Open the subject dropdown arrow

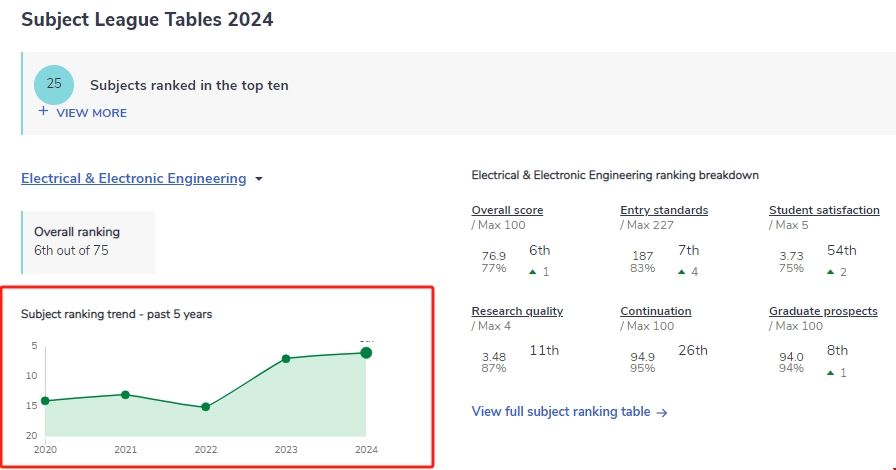click(259, 180)
